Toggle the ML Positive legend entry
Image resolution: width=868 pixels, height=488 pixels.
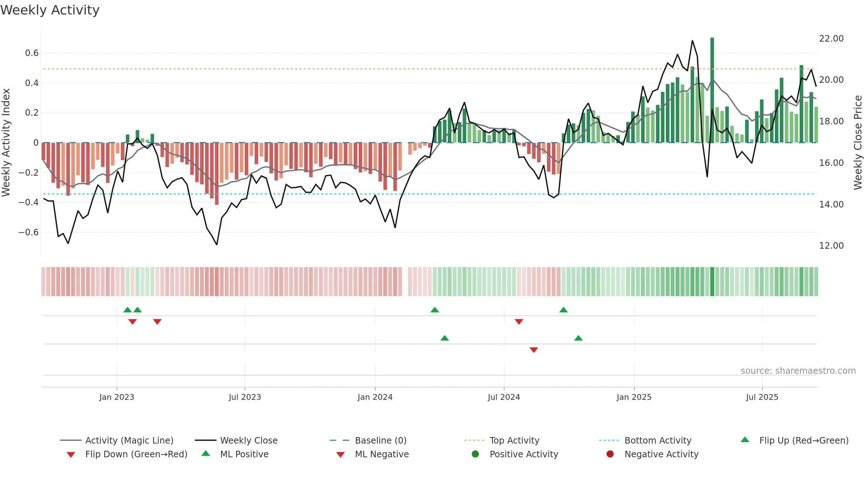pos(235,454)
